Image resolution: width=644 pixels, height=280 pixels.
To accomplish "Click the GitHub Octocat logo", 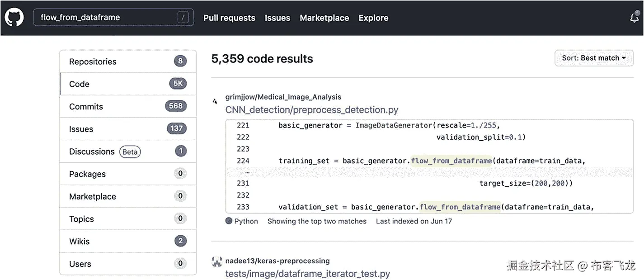I will coord(14,18).
